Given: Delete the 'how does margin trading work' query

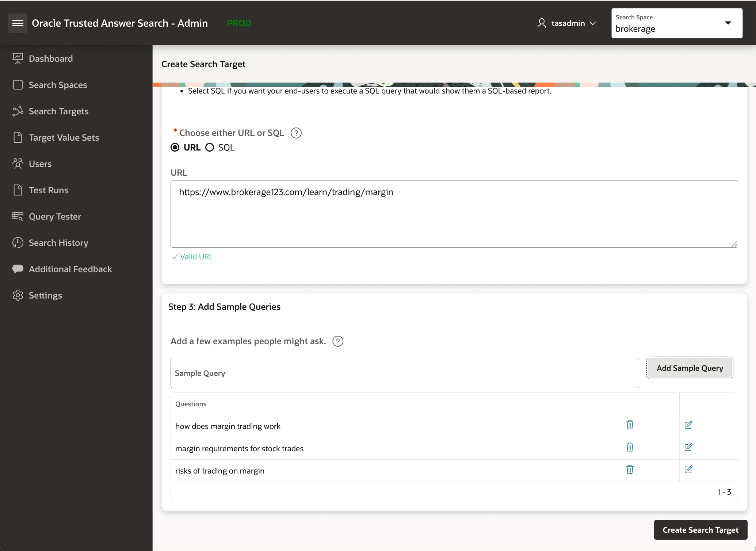Looking at the screenshot, I should [x=630, y=425].
